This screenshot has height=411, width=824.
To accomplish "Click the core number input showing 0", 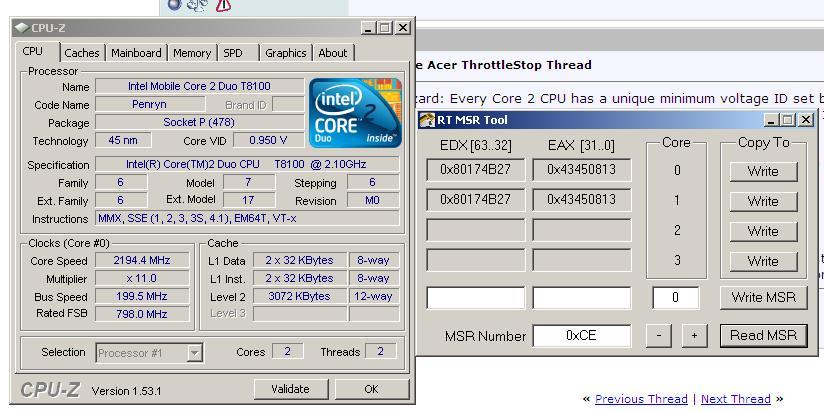I will [x=676, y=298].
